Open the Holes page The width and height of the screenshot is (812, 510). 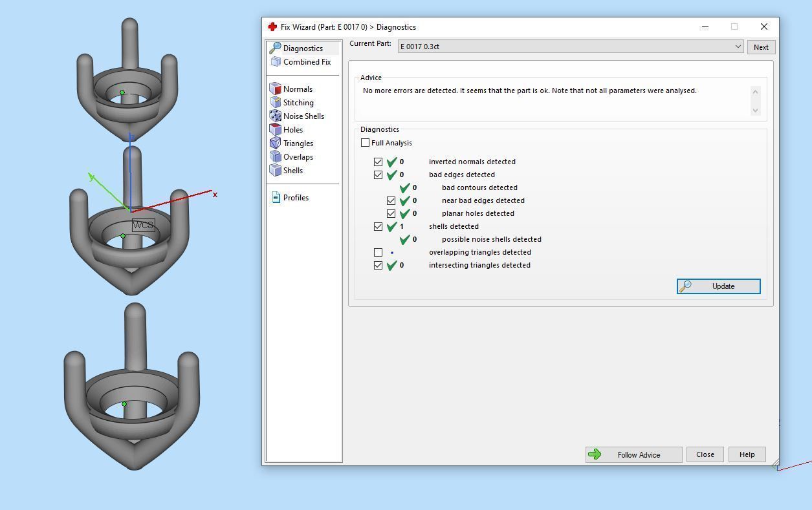tap(292, 129)
